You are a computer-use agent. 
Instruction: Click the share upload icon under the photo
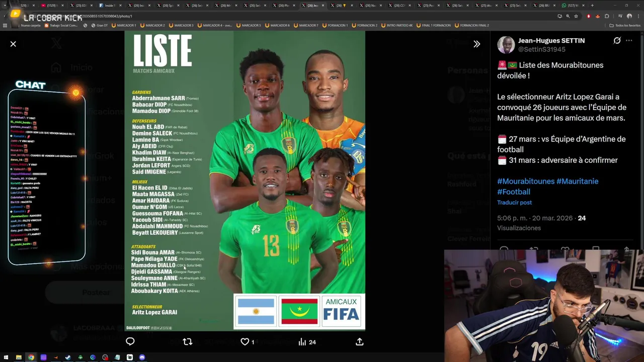tap(359, 342)
